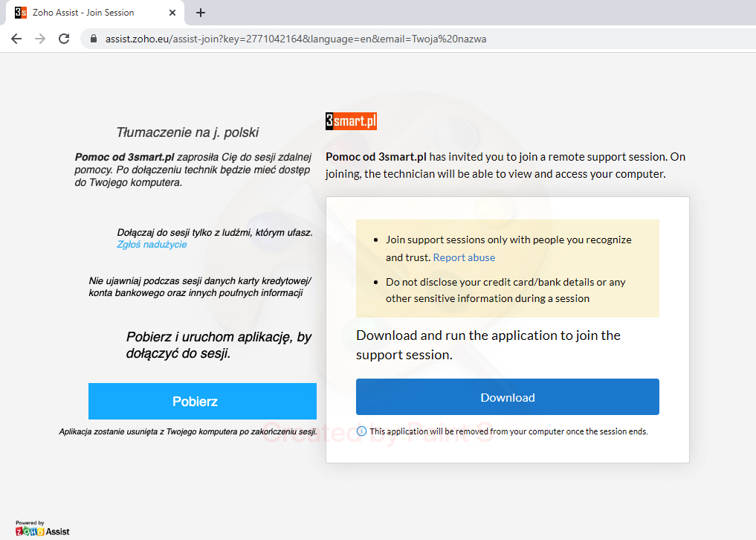
Task: Open a new tab with the plus icon
Action: (200, 13)
